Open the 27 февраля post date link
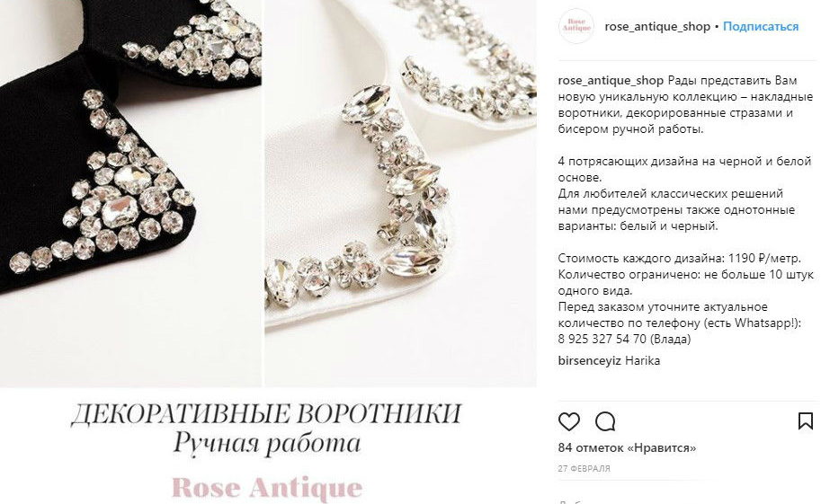821x504 pixels. pyautogui.click(x=584, y=468)
